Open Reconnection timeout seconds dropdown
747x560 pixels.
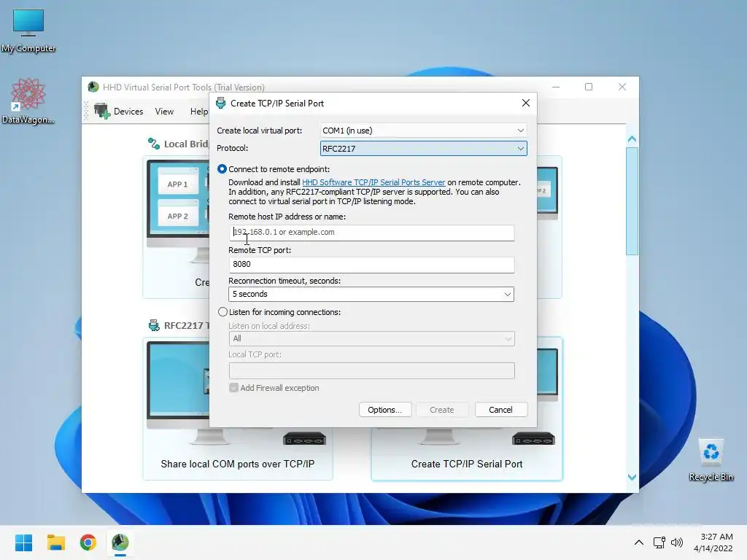pyautogui.click(x=371, y=294)
